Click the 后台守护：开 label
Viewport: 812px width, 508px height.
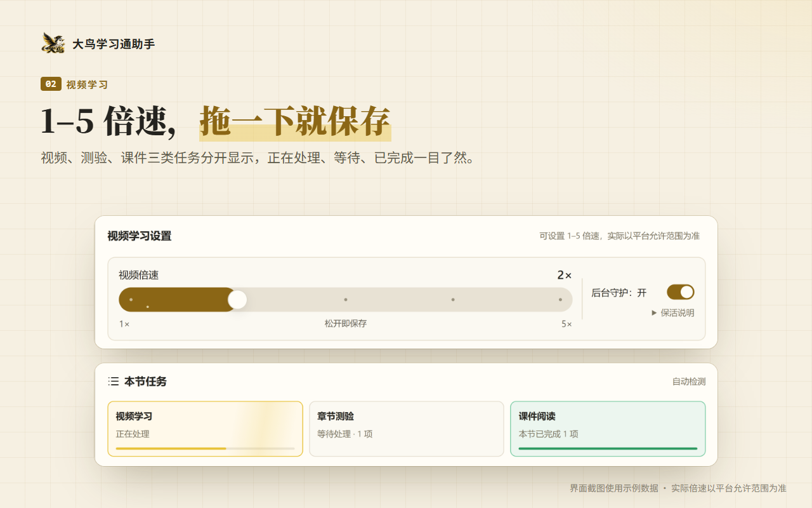pyautogui.click(x=619, y=293)
